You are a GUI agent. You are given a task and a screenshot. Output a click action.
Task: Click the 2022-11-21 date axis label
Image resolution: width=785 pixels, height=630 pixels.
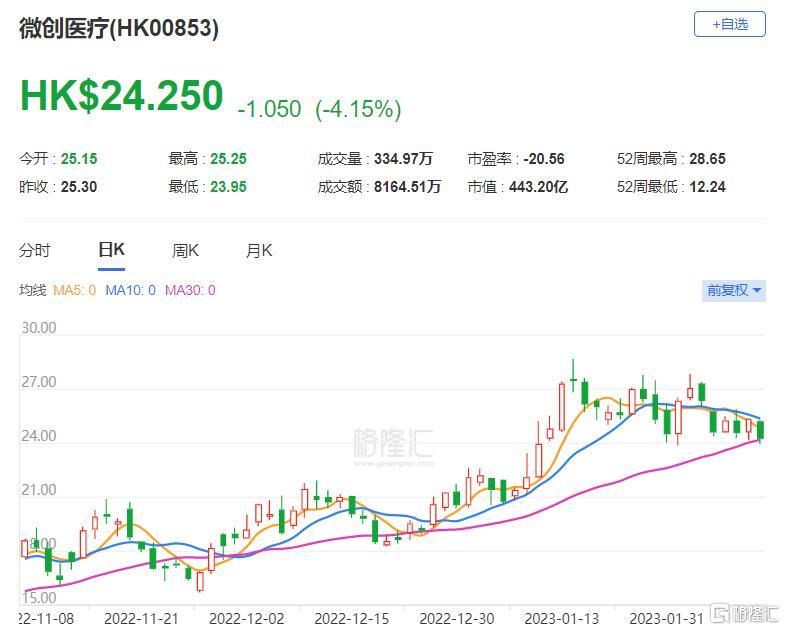pyautogui.click(x=141, y=618)
